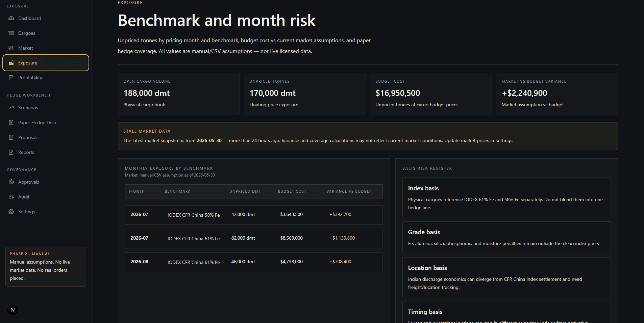Click the Phase 2 Manual notice box
The image size is (644, 323).
point(46,267)
